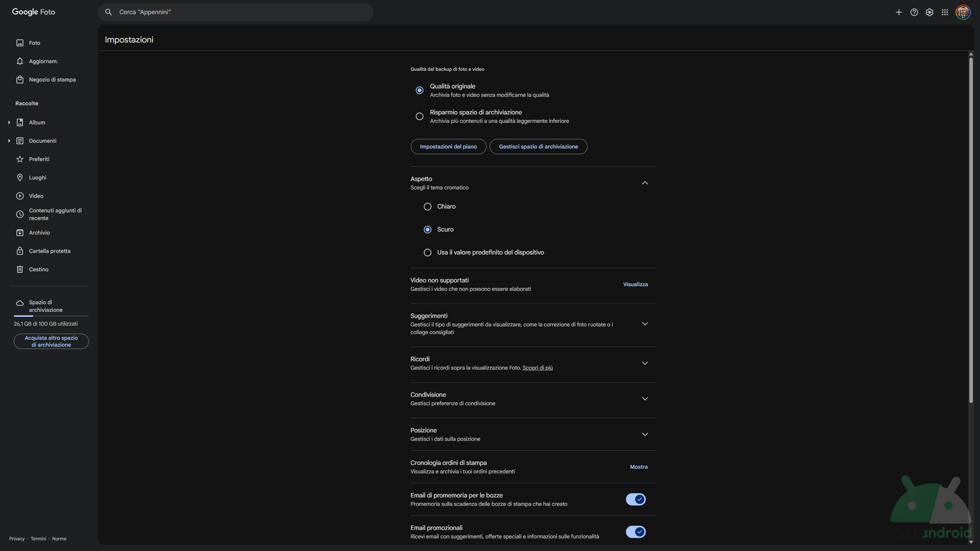Click the Cartella protetta lock icon
The image size is (980, 551).
point(20,251)
